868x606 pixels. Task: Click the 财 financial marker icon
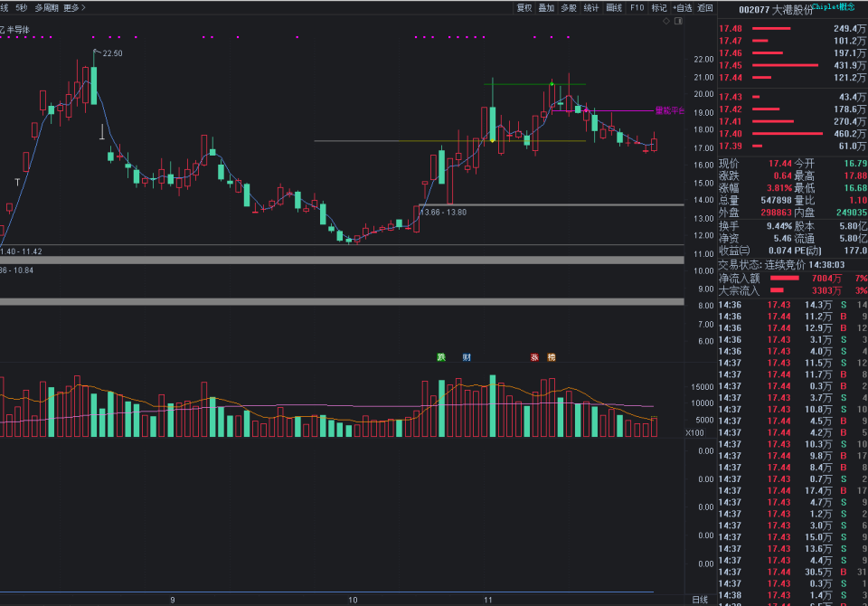467,357
